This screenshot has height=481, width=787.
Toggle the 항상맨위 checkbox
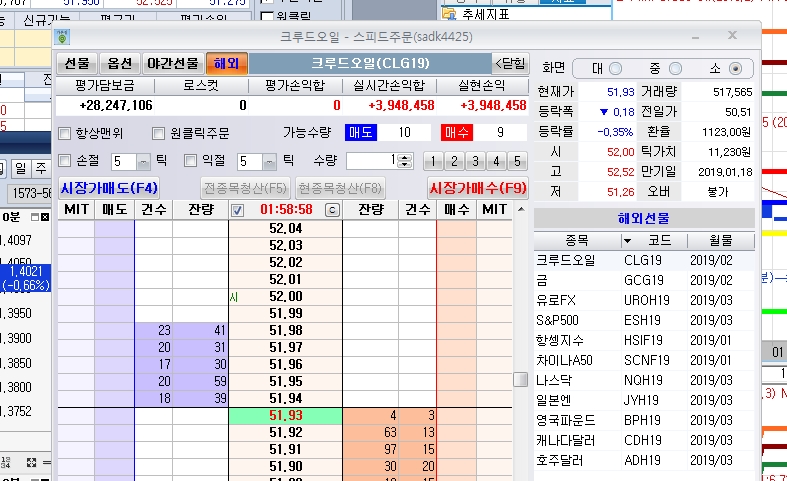64,134
